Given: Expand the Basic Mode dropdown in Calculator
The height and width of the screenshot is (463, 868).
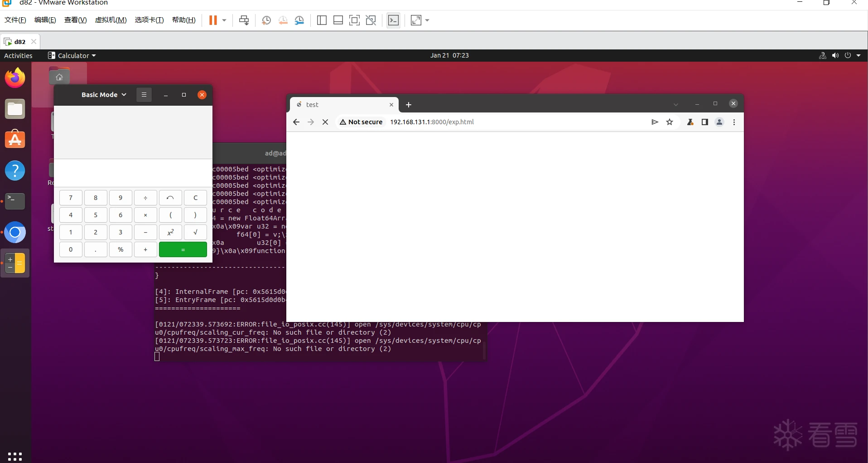Looking at the screenshot, I should click(104, 95).
